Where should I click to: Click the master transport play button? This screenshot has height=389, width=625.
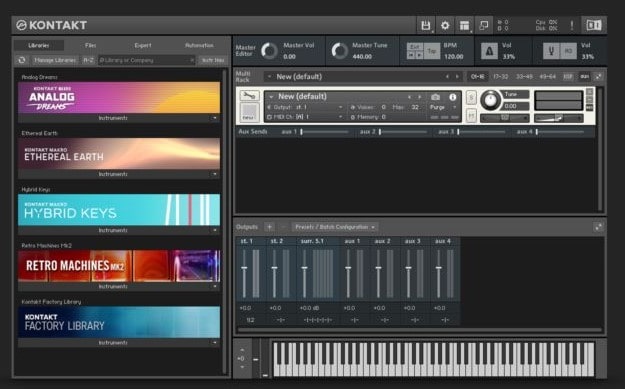pyautogui.click(x=419, y=55)
